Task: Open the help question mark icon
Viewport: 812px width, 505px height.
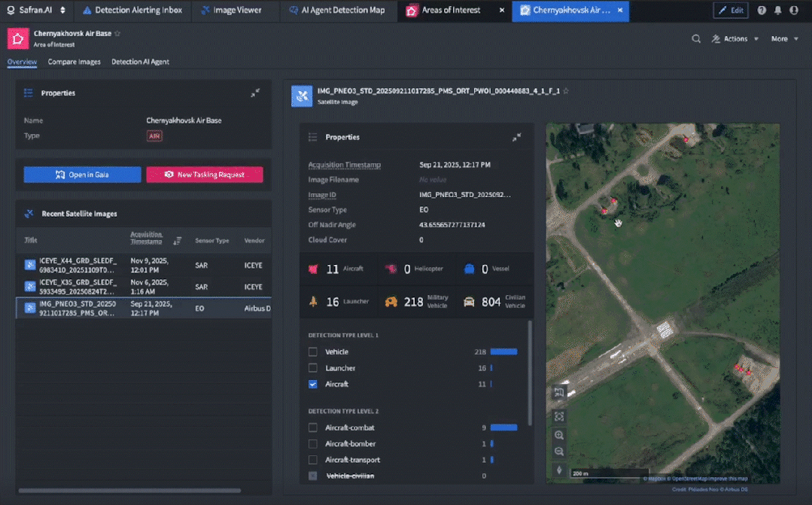Action: [x=762, y=10]
